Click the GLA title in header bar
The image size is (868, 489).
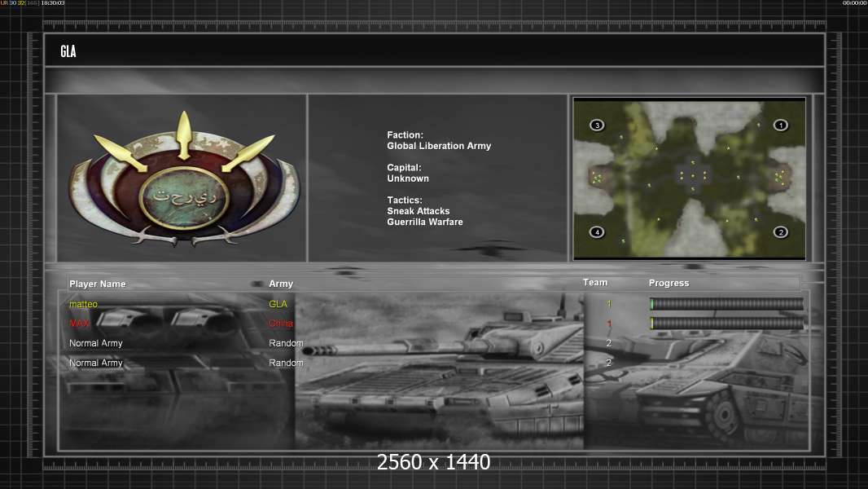[68, 51]
